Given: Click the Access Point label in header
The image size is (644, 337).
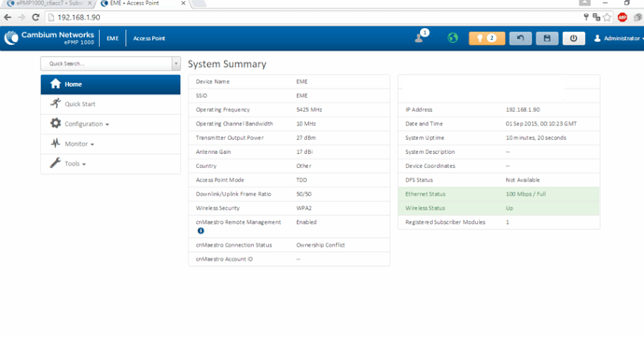Looking at the screenshot, I should tap(149, 38).
